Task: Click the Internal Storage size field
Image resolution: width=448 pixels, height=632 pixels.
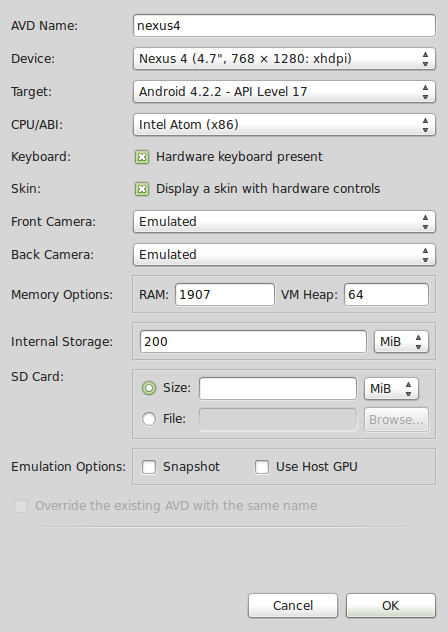Action: point(253,342)
